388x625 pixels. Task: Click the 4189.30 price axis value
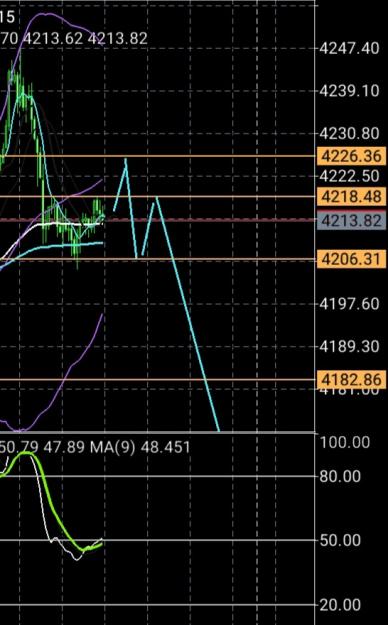coord(349,347)
